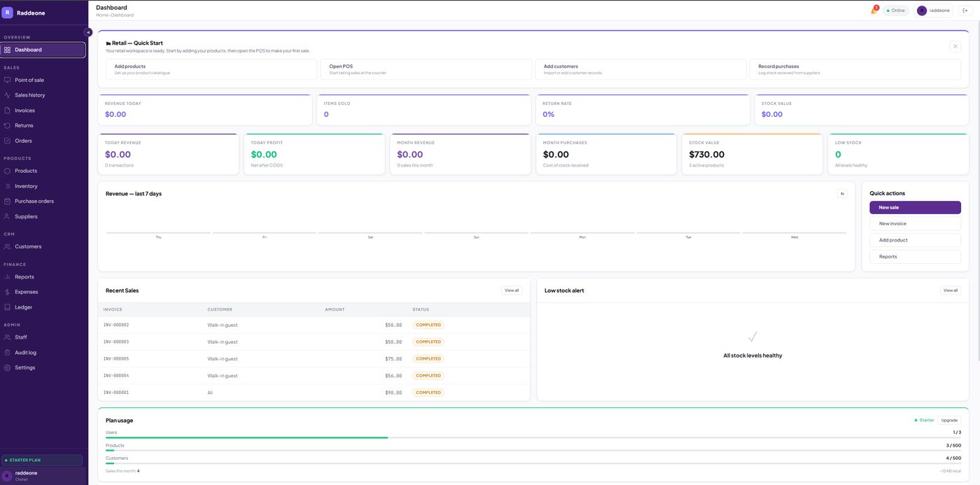The height and width of the screenshot is (485, 980).
Task: View all recent sales
Action: click(x=512, y=290)
